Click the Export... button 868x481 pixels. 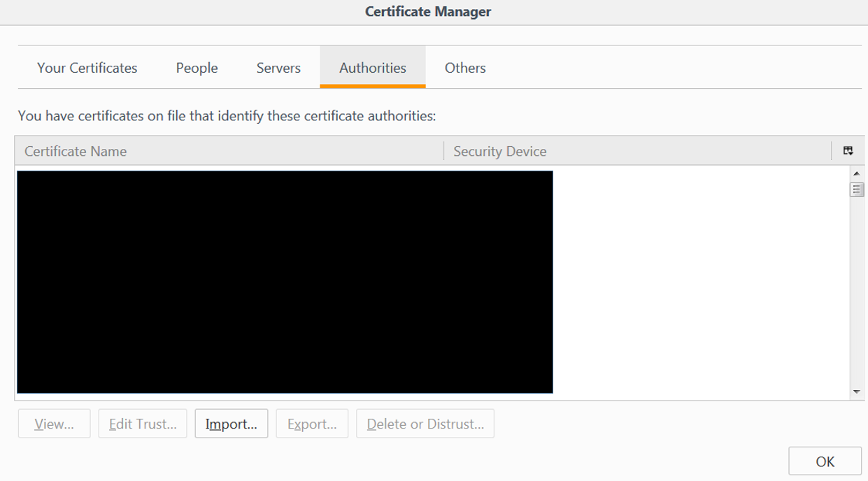click(x=312, y=424)
